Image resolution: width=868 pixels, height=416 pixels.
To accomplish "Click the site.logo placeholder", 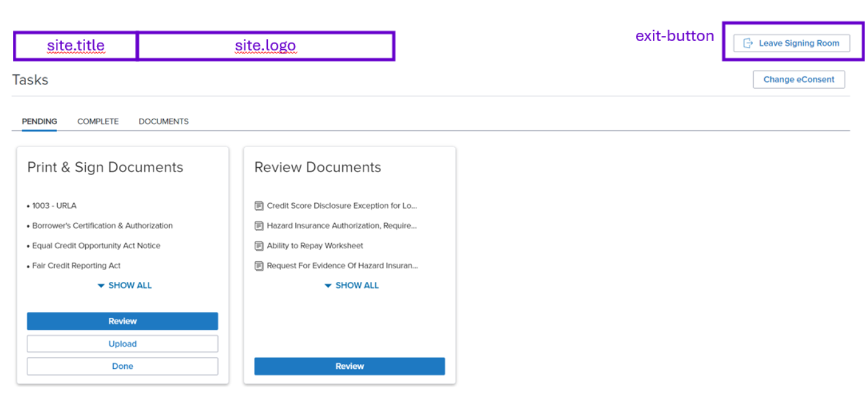I will 265,45.
